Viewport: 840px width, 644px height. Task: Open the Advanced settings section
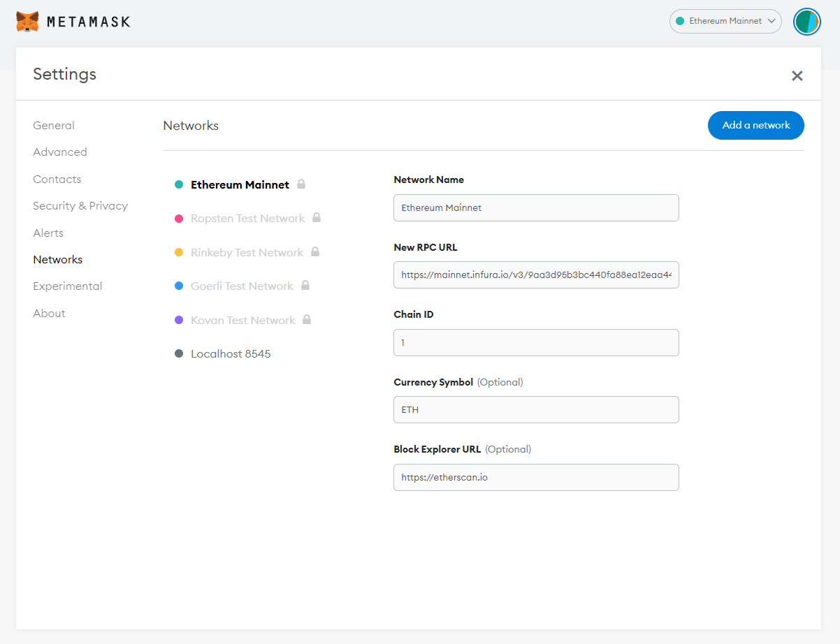[x=60, y=152]
